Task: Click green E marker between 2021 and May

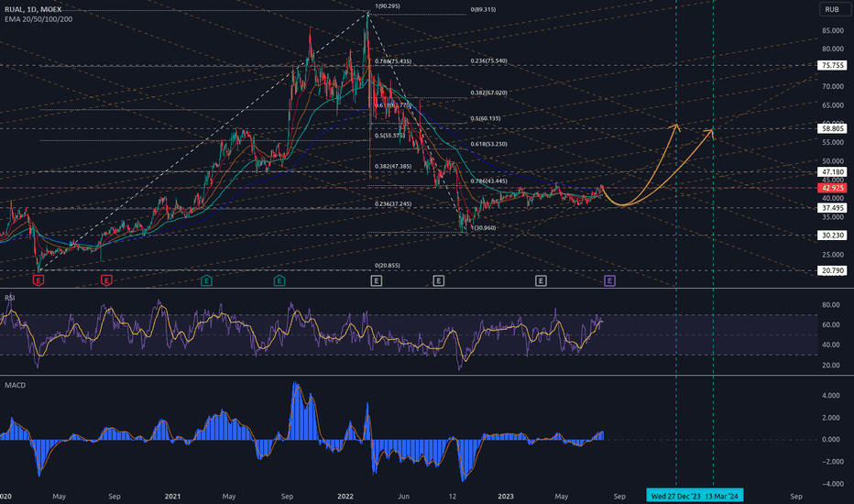Action: 206,280
